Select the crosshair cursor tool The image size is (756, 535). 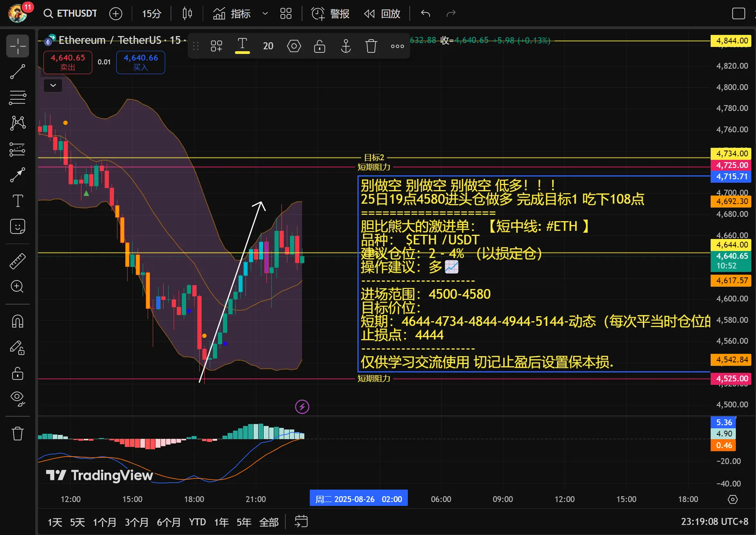(x=17, y=46)
